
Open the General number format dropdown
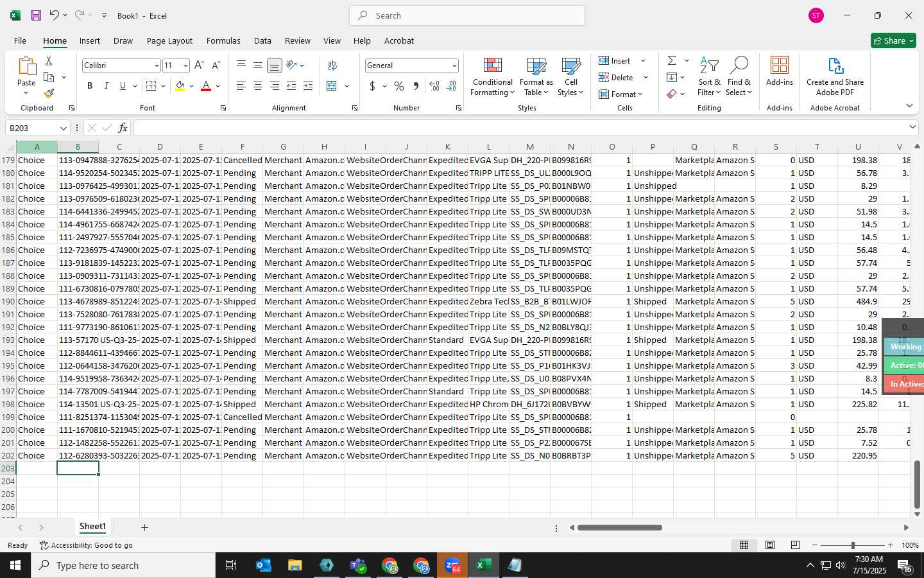[x=454, y=66]
